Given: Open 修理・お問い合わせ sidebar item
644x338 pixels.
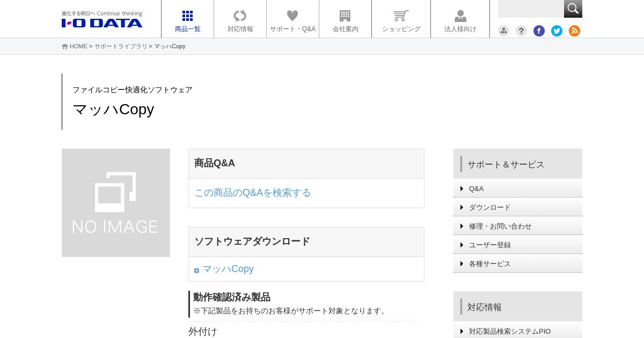Looking at the screenshot, I should click(x=518, y=226).
